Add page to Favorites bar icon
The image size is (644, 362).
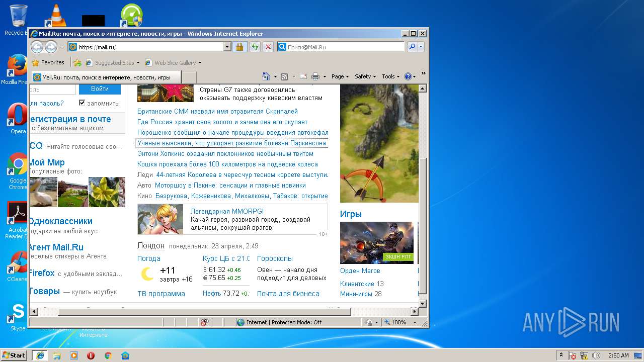coord(77,63)
